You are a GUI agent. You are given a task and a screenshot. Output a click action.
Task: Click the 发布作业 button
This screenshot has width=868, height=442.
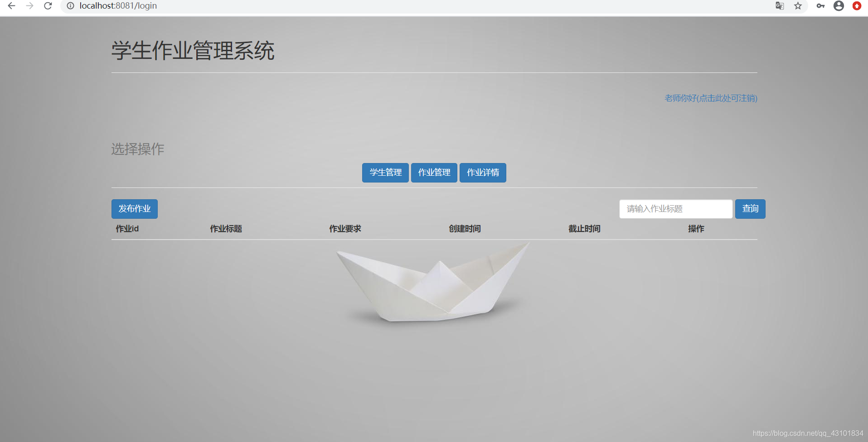pos(134,209)
